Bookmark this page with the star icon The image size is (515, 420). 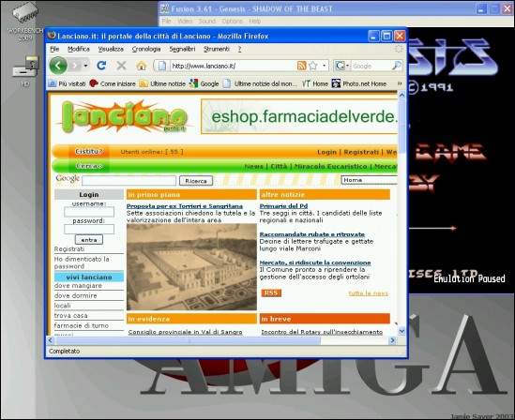click(313, 66)
